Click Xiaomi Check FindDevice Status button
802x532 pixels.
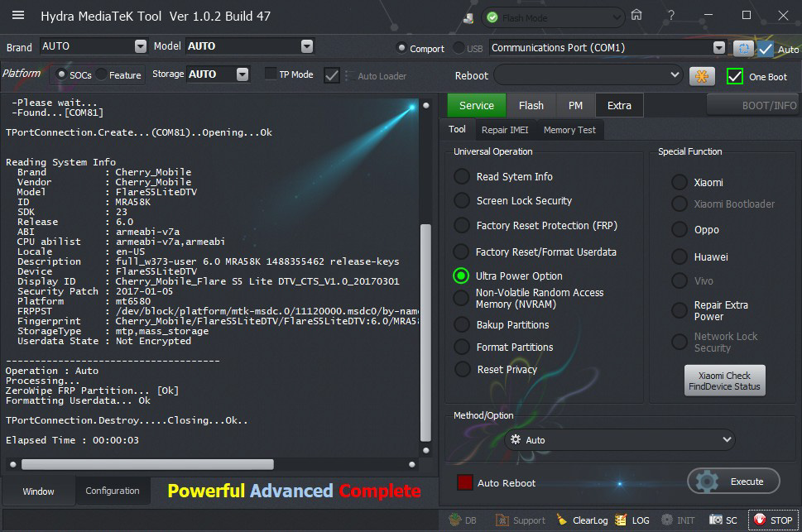click(x=724, y=381)
